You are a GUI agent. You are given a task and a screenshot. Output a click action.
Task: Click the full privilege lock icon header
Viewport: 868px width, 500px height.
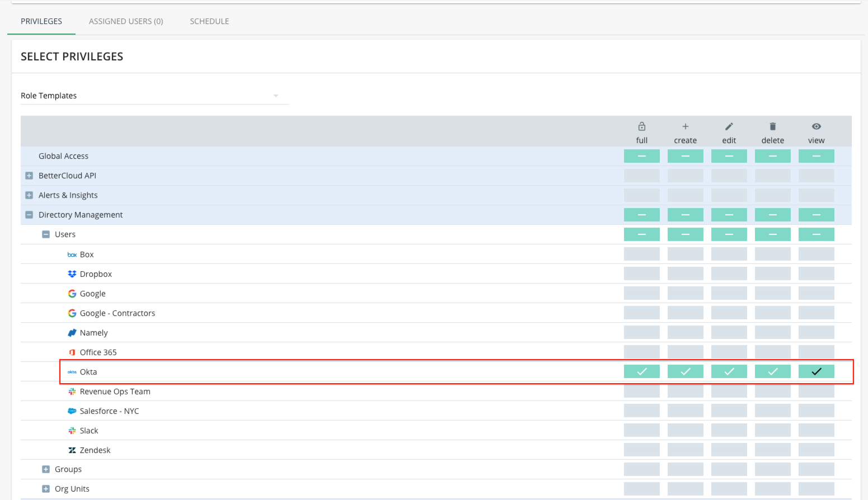tap(641, 126)
